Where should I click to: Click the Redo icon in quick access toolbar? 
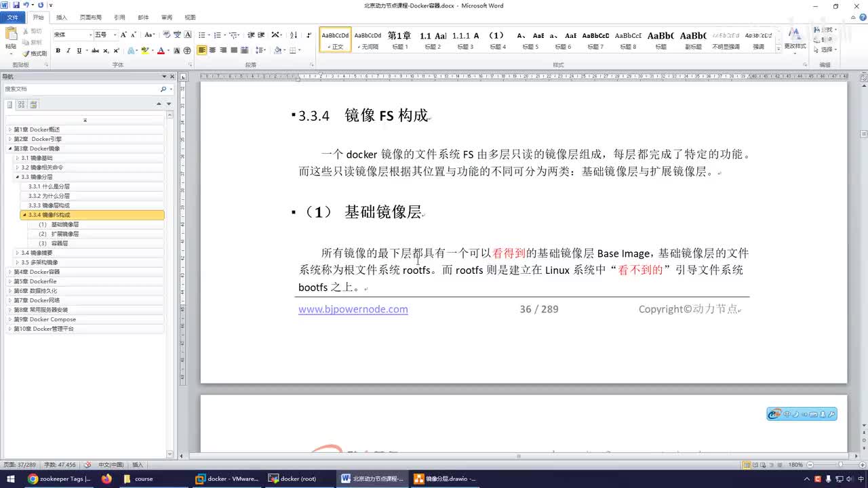[41, 5]
